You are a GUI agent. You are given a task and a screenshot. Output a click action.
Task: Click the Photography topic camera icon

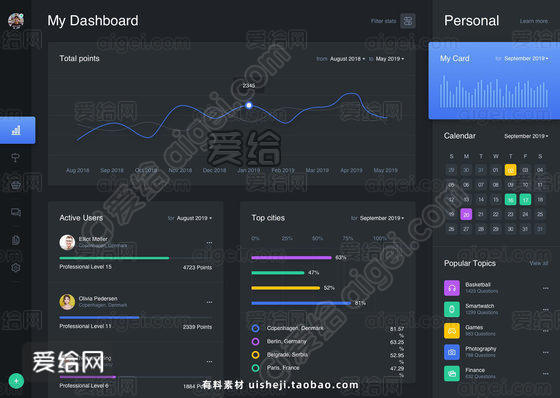tap(451, 352)
